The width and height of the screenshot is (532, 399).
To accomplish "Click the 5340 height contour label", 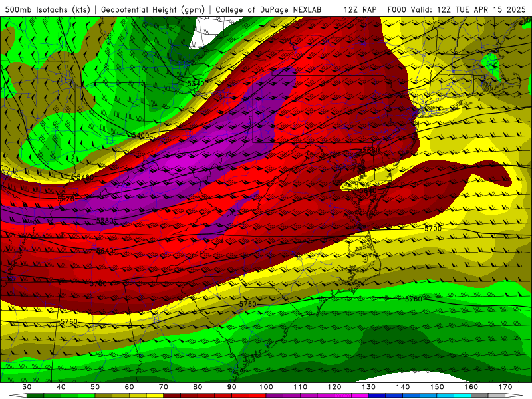I will [x=196, y=84].
